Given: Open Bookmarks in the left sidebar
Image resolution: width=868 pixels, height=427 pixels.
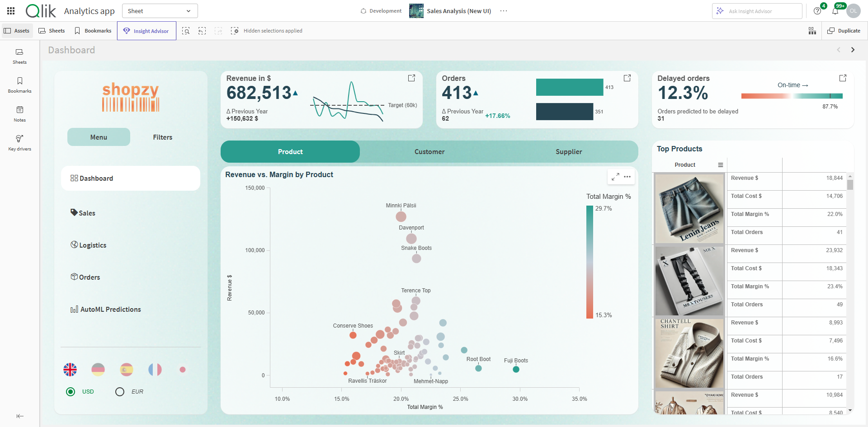Looking at the screenshot, I should (19, 85).
